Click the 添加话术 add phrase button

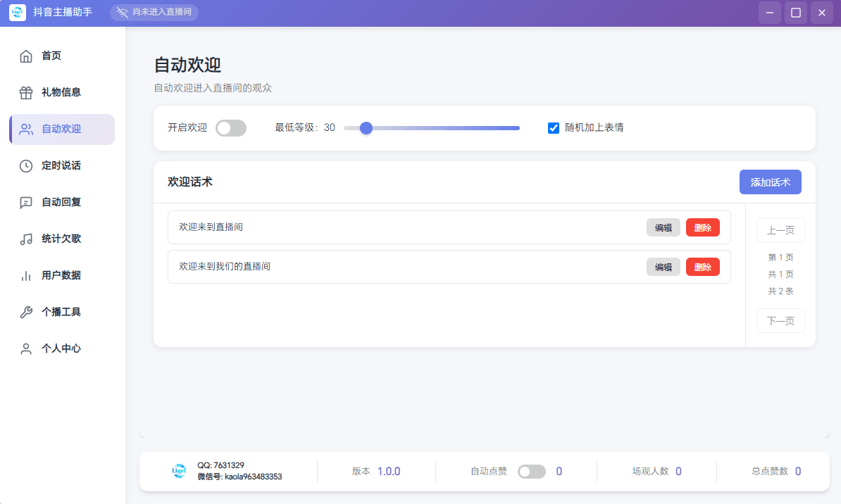coord(770,182)
